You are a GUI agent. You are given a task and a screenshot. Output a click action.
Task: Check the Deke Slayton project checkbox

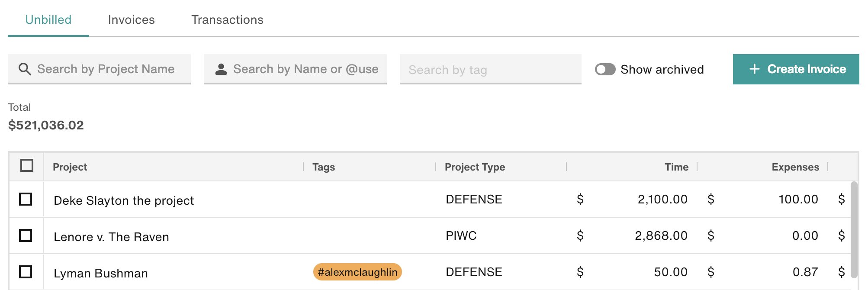click(x=26, y=199)
